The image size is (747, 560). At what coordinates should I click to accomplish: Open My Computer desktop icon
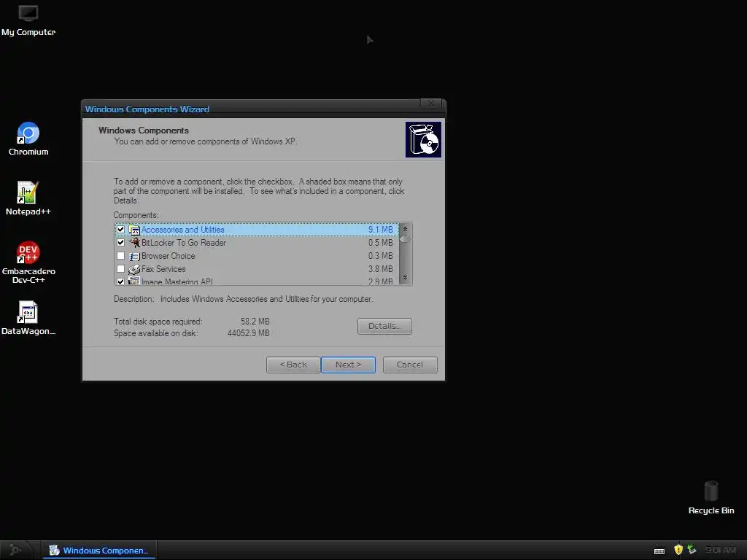[x=28, y=21]
